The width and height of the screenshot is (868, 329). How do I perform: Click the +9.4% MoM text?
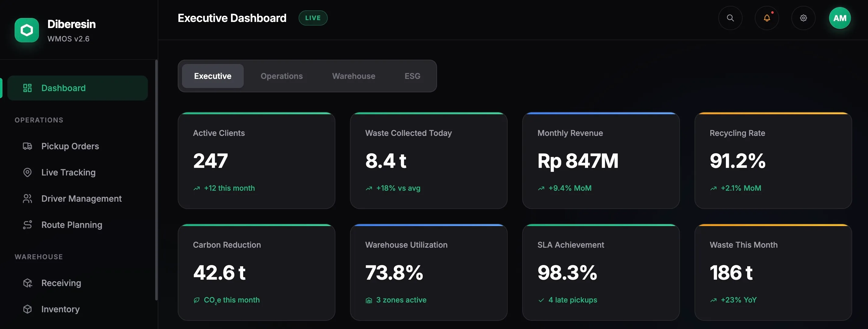[x=570, y=188]
